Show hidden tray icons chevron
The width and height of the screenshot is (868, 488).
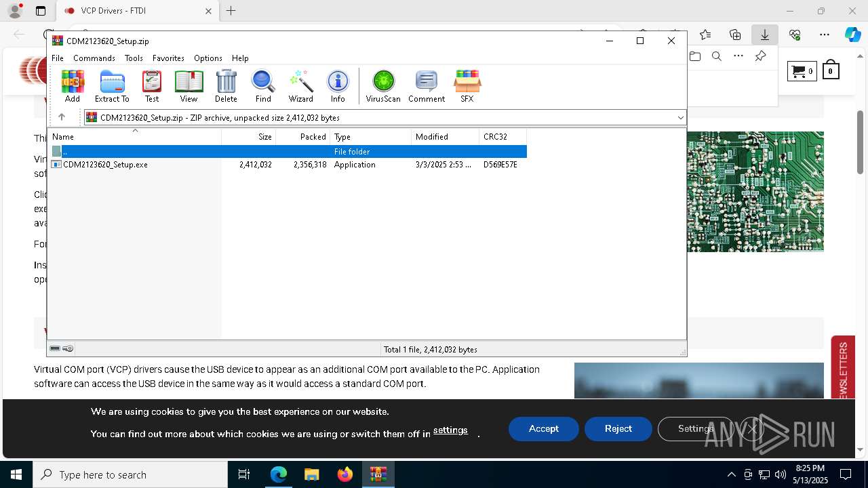pyautogui.click(x=731, y=474)
